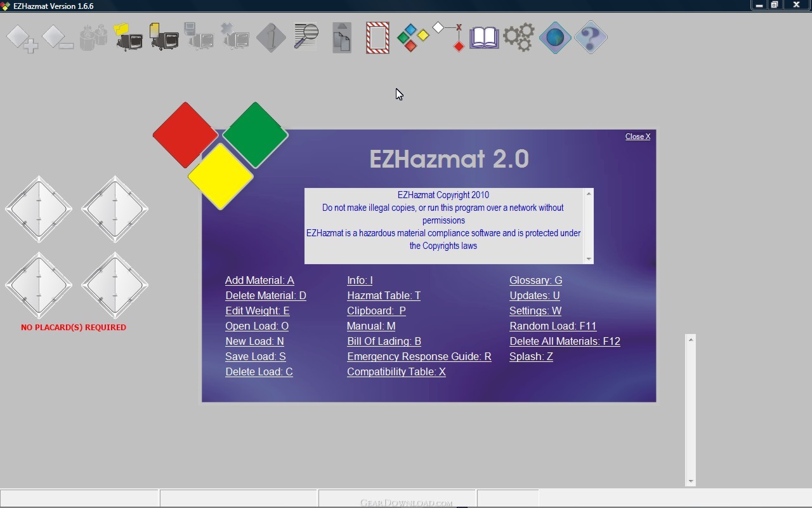Screen dimensions: 812x508
Task: Open the 'Glossary: G' link
Action: [535, 280]
